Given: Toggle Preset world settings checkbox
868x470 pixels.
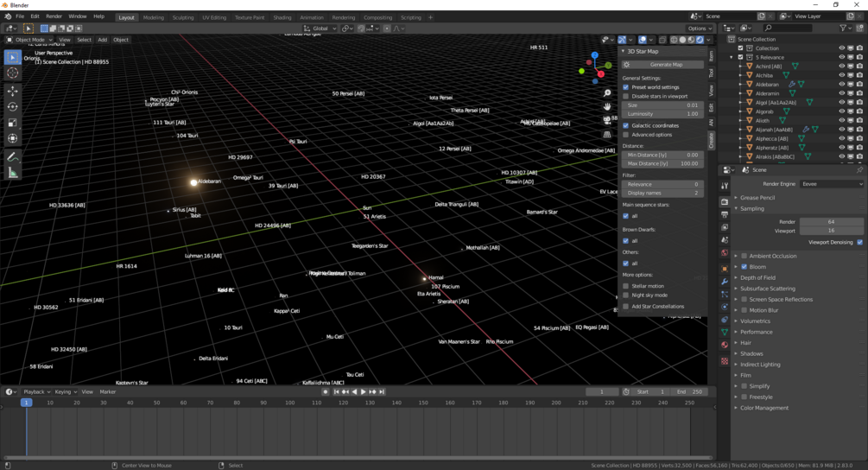Looking at the screenshot, I should (x=626, y=87).
